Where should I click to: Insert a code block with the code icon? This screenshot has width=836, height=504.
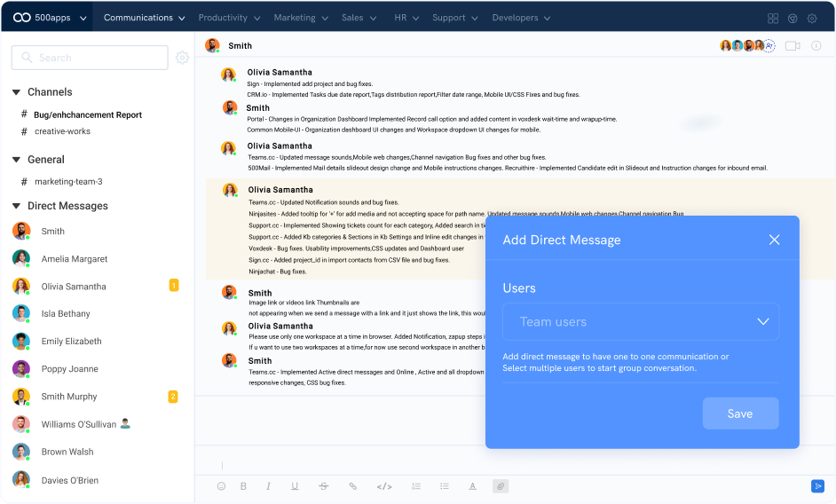pos(384,486)
